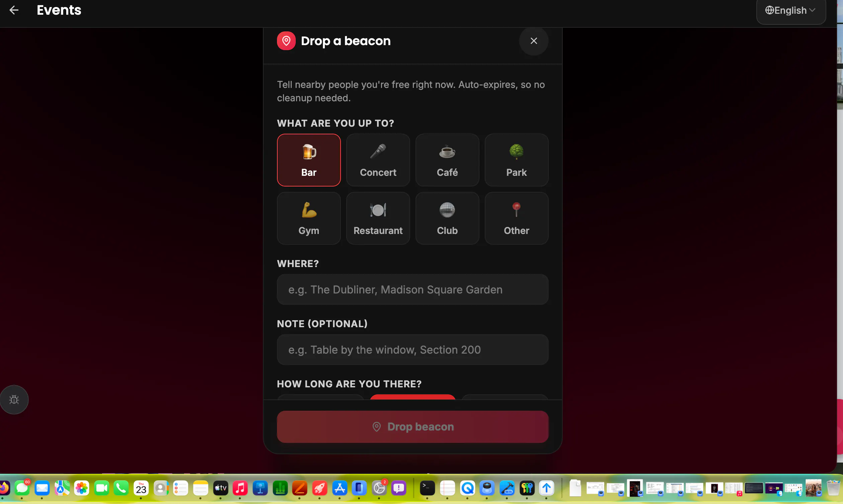
Task: Open Maps from the Dock
Action: pos(62,489)
